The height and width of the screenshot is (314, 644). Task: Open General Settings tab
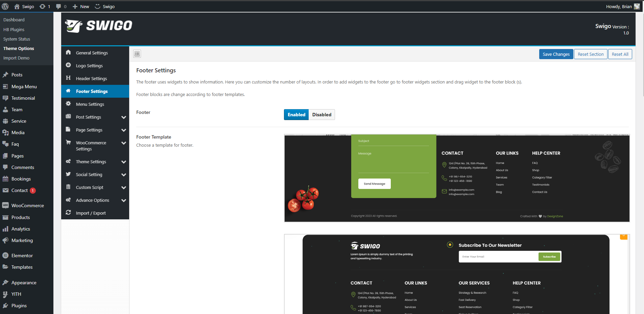(x=92, y=53)
